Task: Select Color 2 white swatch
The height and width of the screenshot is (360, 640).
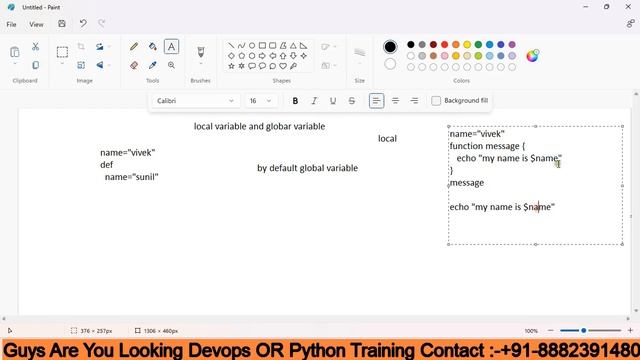Action: (390, 64)
